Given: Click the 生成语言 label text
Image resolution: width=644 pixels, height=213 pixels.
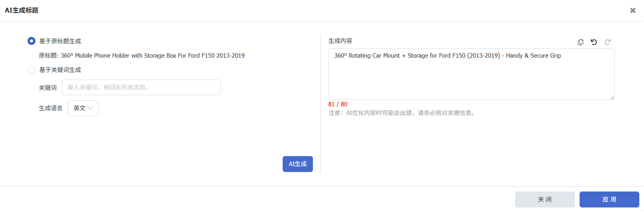Looking at the screenshot, I should click(x=51, y=108).
